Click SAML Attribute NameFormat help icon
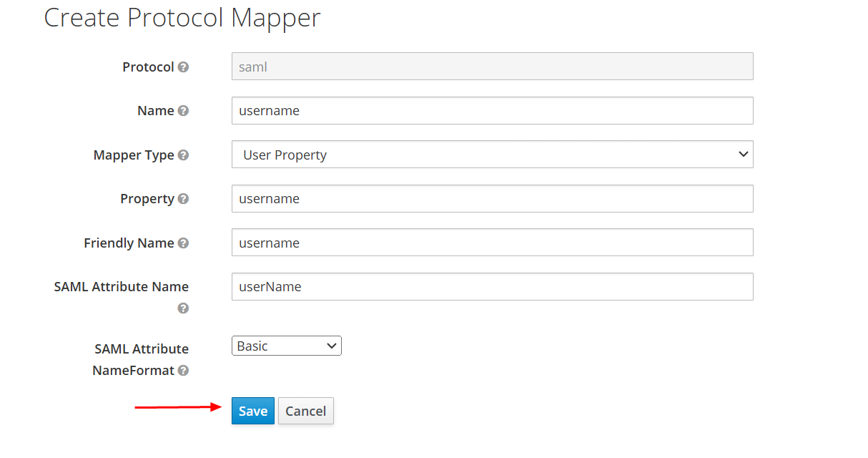The width and height of the screenshot is (868, 458). point(183,371)
